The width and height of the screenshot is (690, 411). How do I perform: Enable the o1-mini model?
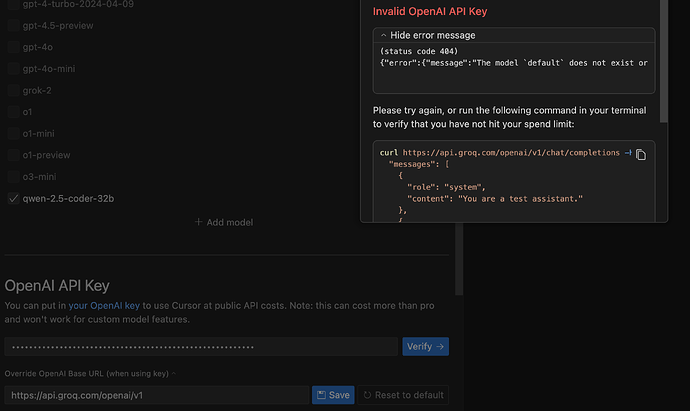point(13,133)
